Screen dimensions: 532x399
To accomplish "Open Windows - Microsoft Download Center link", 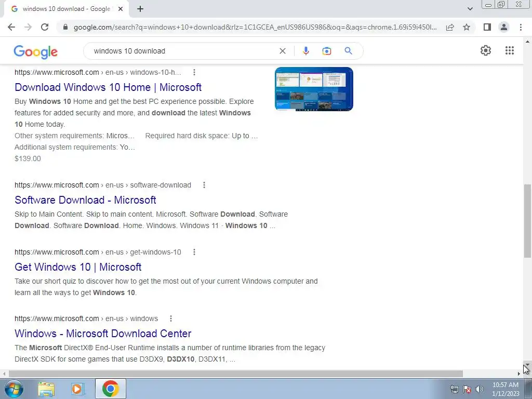I will pos(103,334).
